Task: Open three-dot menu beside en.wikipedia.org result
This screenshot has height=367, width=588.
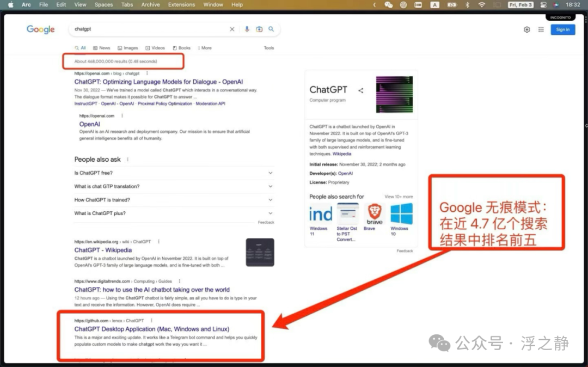Action: click(x=158, y=242)
